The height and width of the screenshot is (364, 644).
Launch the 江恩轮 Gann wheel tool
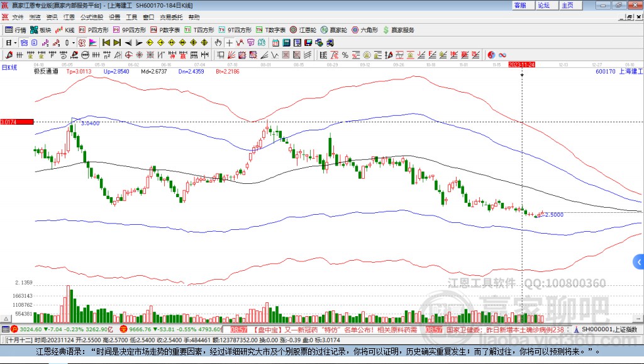(304, 30)
